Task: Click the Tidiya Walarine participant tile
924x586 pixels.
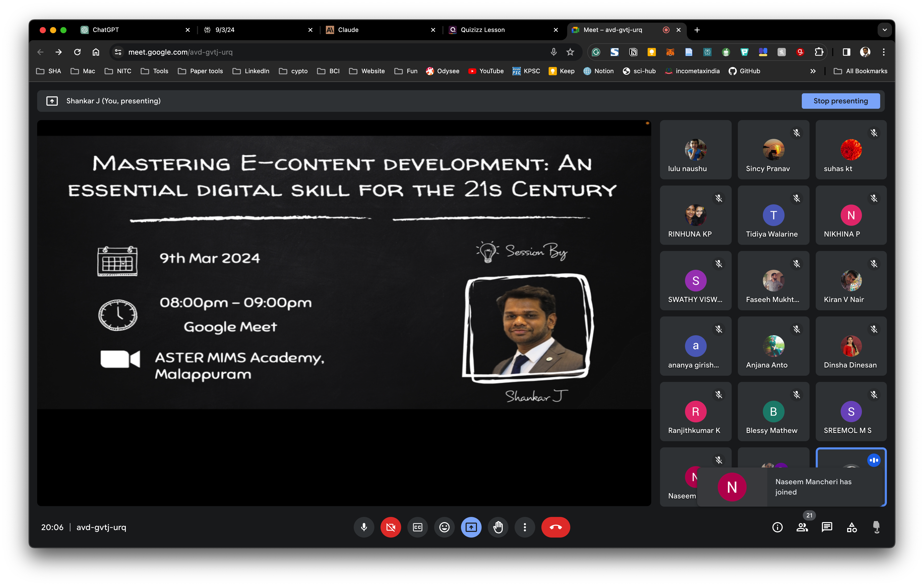Action: pos(773,215)
